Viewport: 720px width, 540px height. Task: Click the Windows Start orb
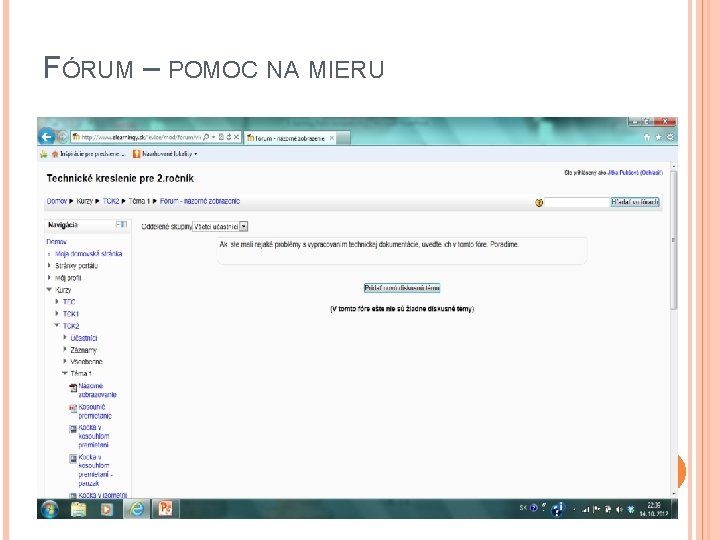(x=50, y=509)
